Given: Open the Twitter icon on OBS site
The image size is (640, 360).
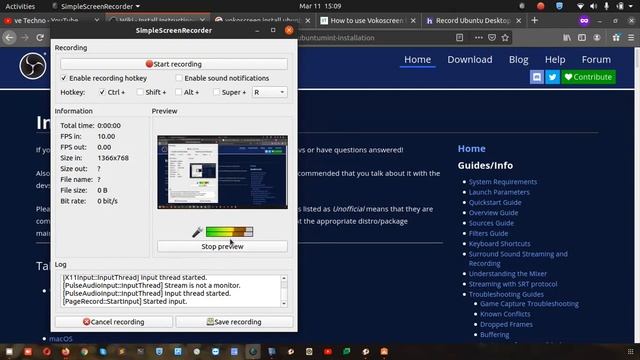Looking at the screenshot, I should [x=552, y=77].
